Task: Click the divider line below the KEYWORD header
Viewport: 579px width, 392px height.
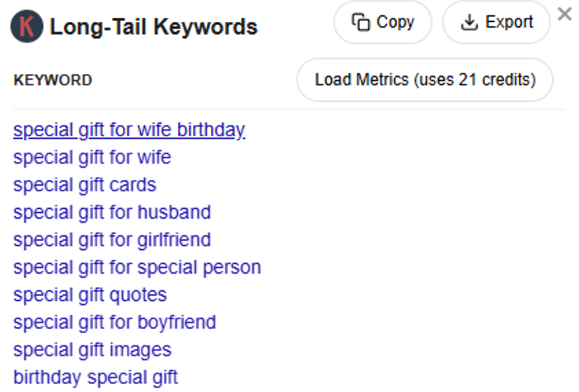Action: coord(288,110)
